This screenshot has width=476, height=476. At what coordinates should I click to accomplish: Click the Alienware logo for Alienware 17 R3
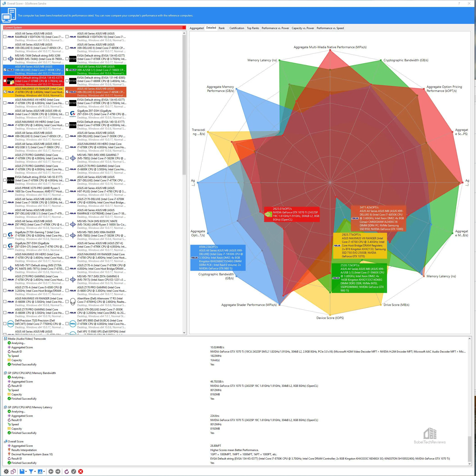[x=73, y=302]
